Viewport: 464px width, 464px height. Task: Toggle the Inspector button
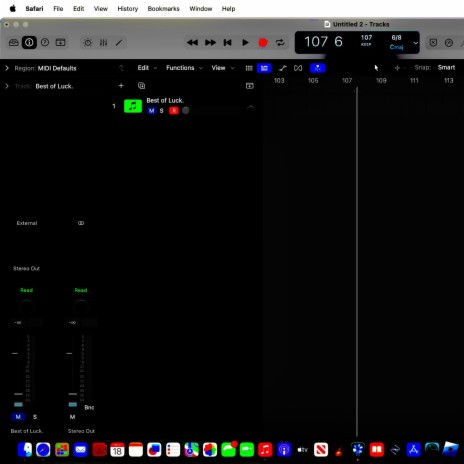29,42
